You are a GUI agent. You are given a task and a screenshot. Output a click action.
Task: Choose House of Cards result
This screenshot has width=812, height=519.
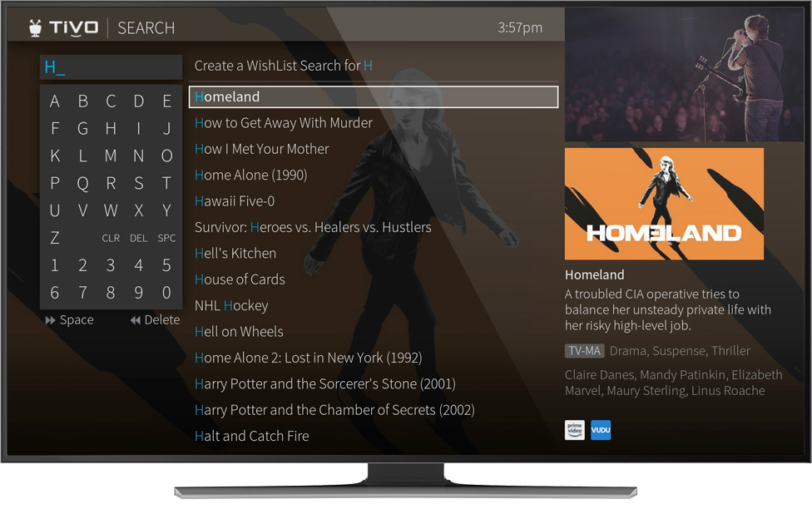(240, 279)
